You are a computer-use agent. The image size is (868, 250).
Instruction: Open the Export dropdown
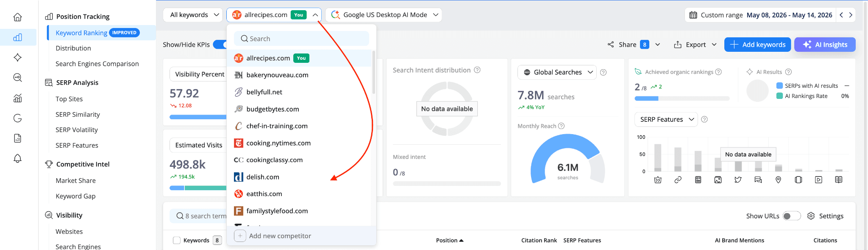(696, 45)
